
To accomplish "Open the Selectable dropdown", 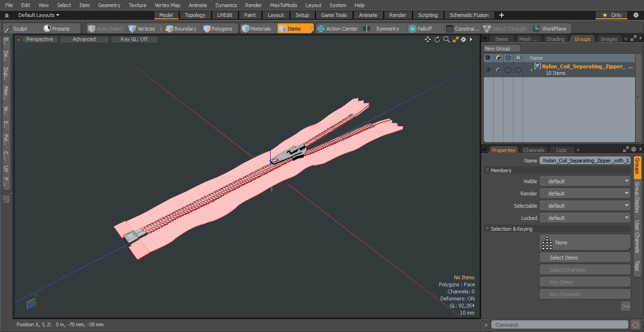I will coord(585,206).
